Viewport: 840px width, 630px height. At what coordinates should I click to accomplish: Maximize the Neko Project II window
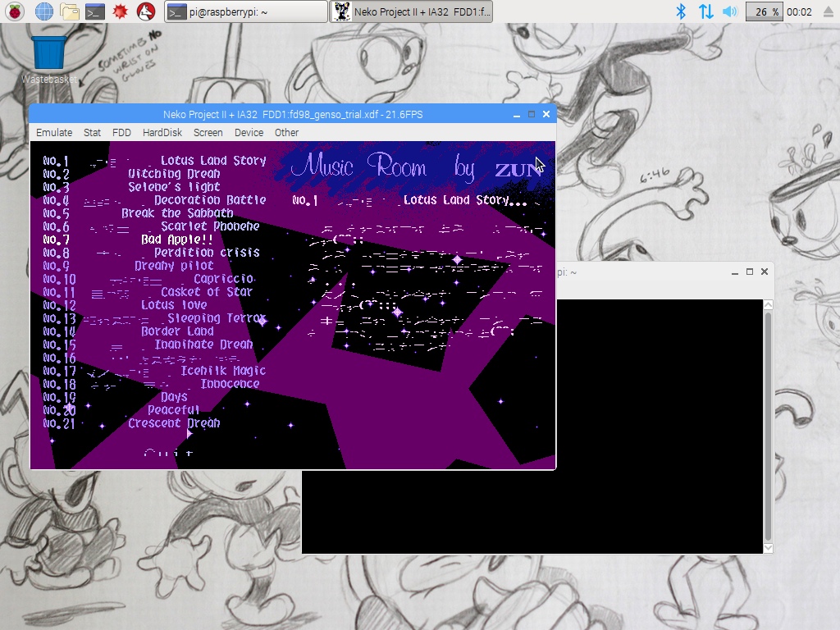coord(532,114)
